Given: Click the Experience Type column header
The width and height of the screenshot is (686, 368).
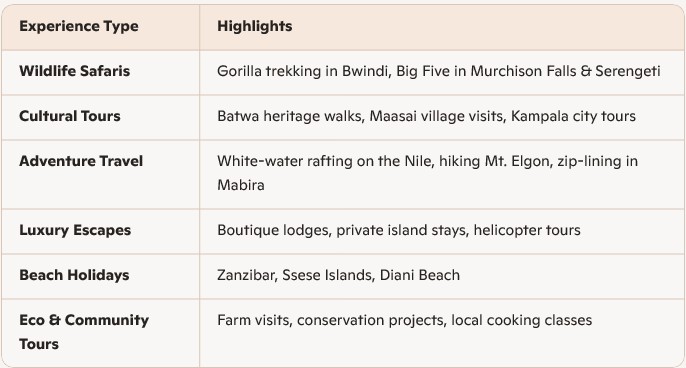Looking at the screenshot, I should point(79,26).
